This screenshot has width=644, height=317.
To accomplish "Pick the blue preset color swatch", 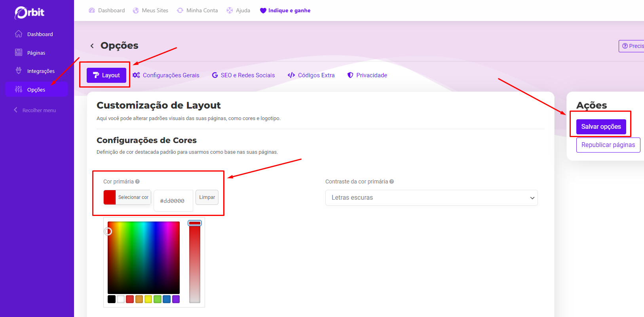I will click(167, 299).
